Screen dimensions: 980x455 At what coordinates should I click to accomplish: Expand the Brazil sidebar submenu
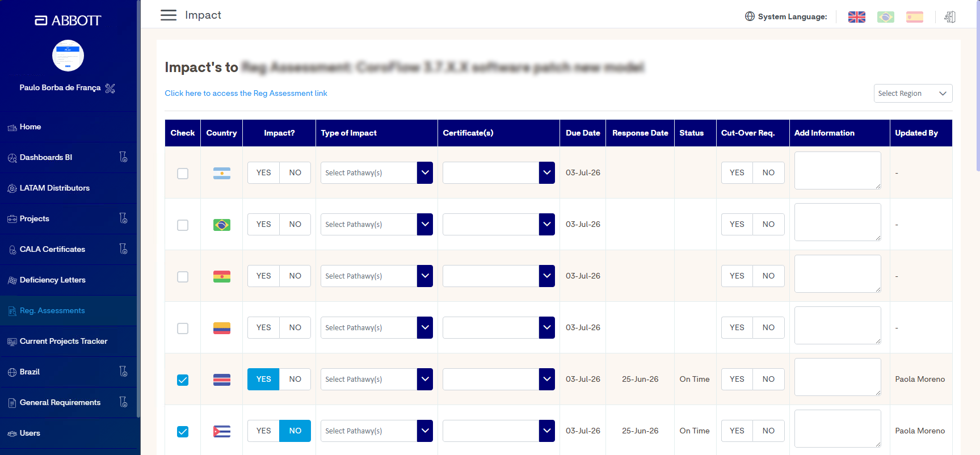[123, 372]
